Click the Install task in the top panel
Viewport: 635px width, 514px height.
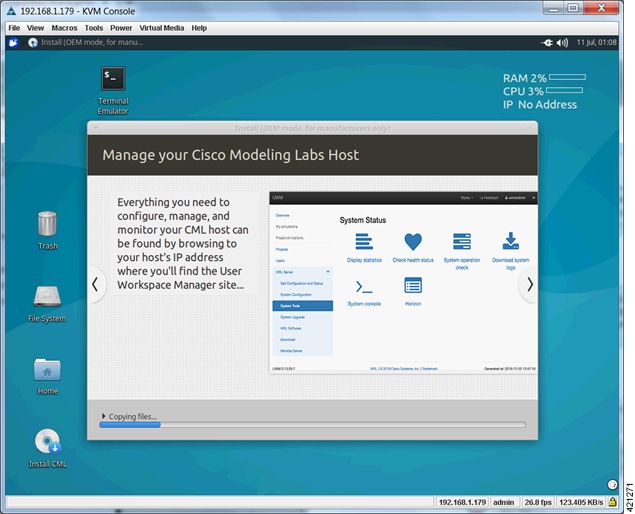pos(85,42)
